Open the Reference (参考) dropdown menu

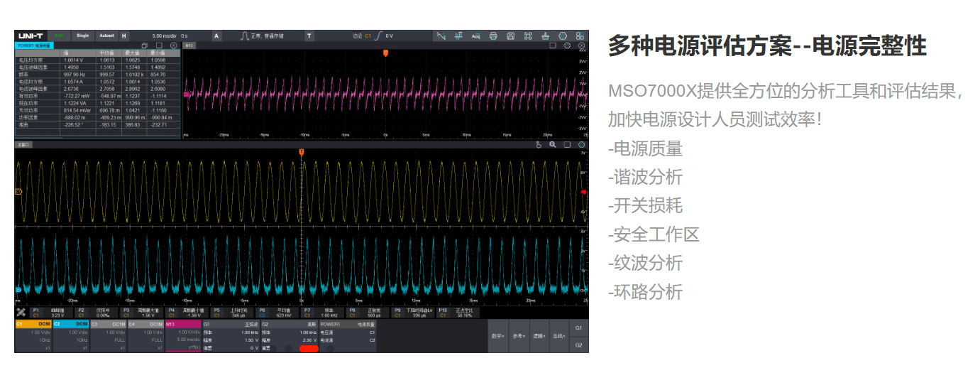point(519,336)
